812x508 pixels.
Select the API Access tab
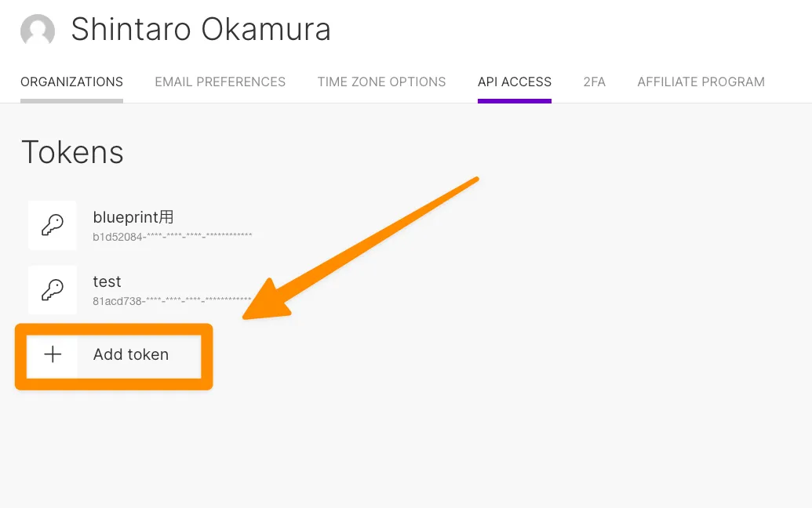(x=515, y=82)
